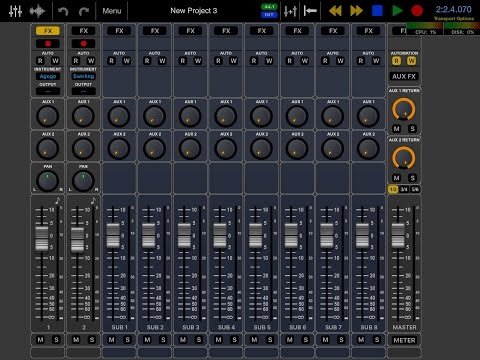This screenshot has height=360, width=480.
Task: Click the AUX 1 RETURN orange knob
Action: 404,110
